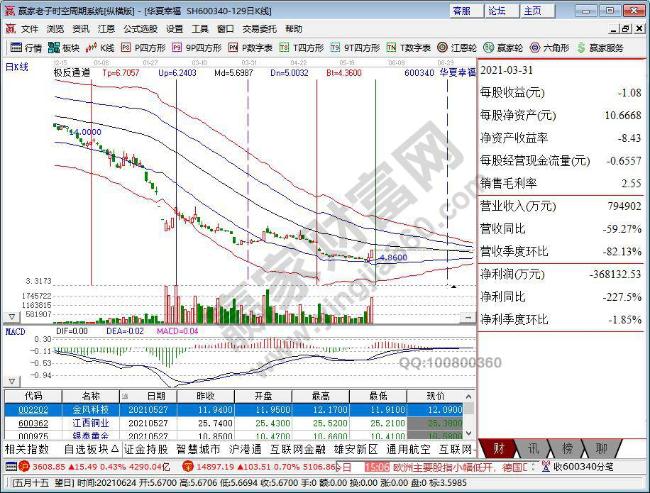Click the 收600340分笔 status text
650x493 pixels.
tap(583, 467)
